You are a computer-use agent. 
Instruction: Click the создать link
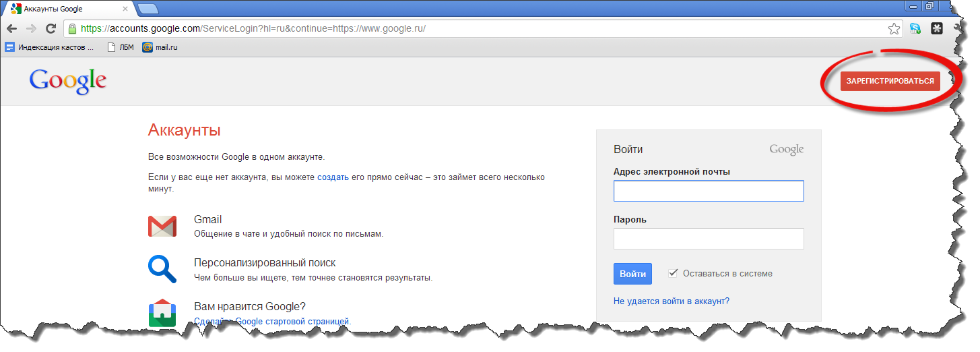point(333,177)
